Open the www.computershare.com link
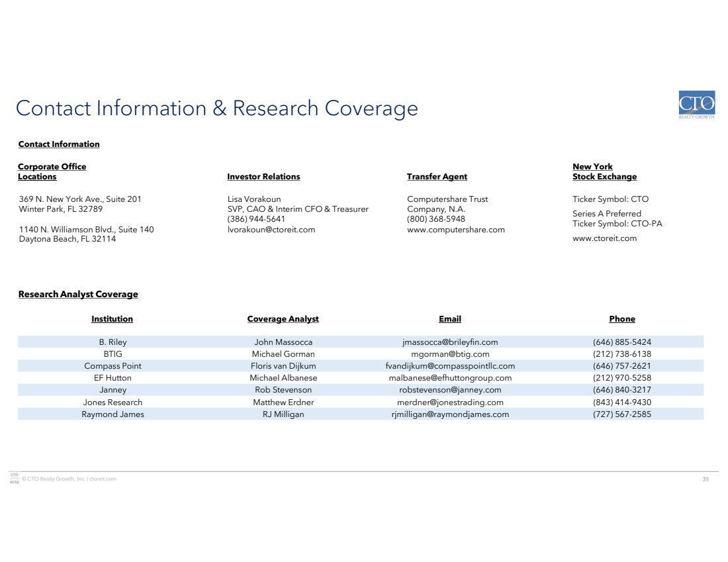This screenshot has height=562, width=728. point(455,230)
